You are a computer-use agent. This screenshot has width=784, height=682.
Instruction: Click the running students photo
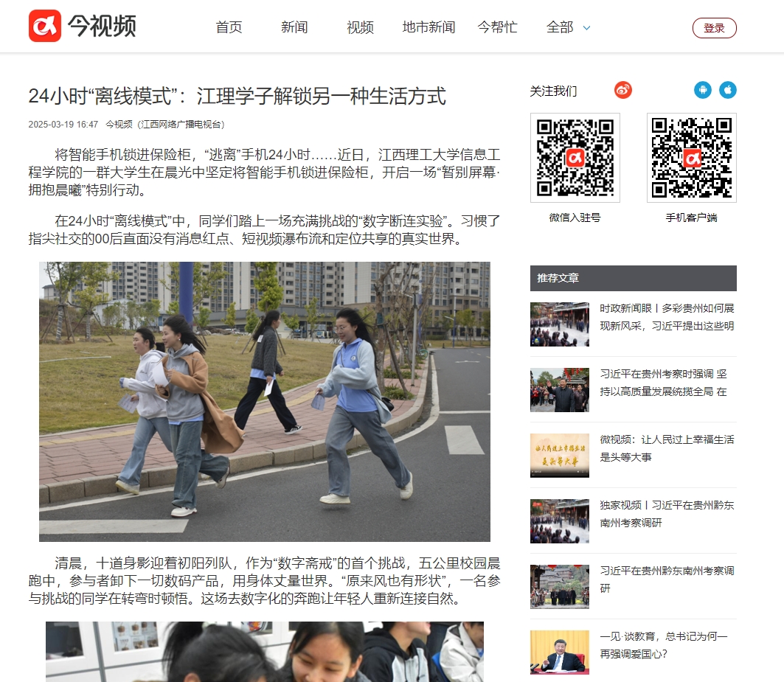pyautogui.click(x=264, y=402)
